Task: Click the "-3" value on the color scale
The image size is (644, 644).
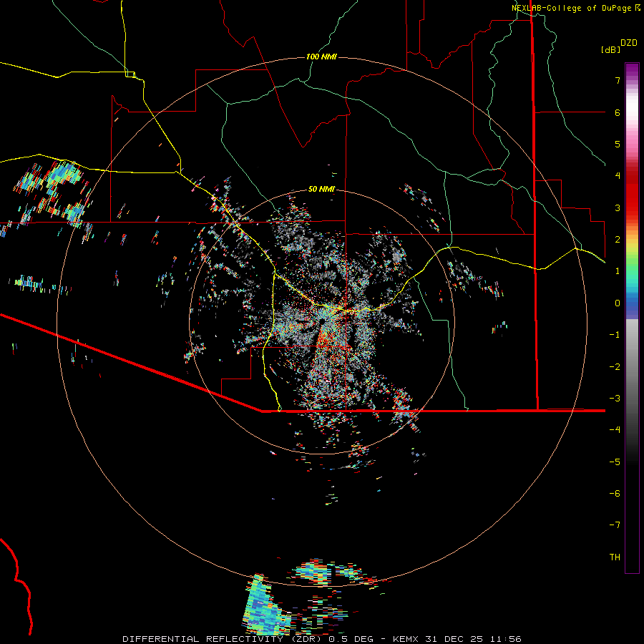Action: tap(615, 399)
